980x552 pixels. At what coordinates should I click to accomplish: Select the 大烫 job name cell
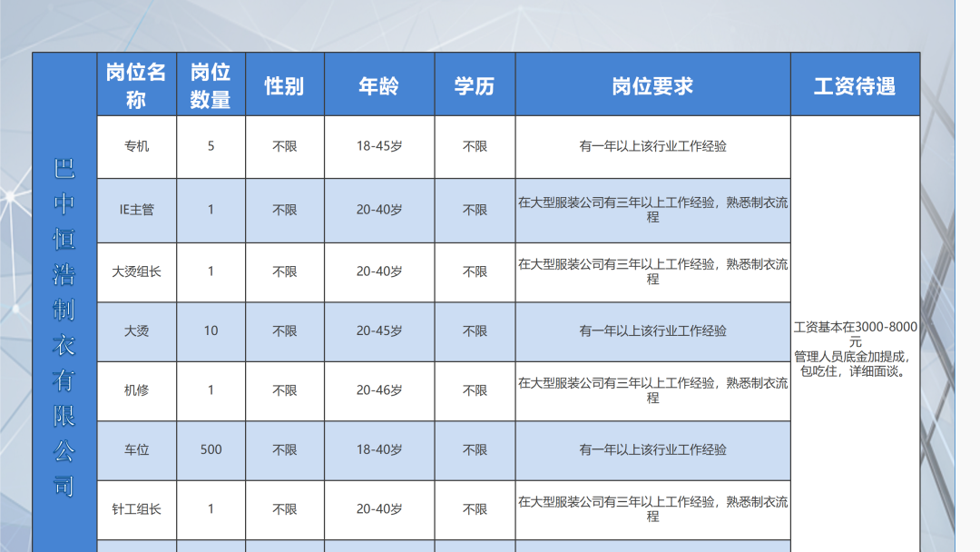(x=136, y=331)
